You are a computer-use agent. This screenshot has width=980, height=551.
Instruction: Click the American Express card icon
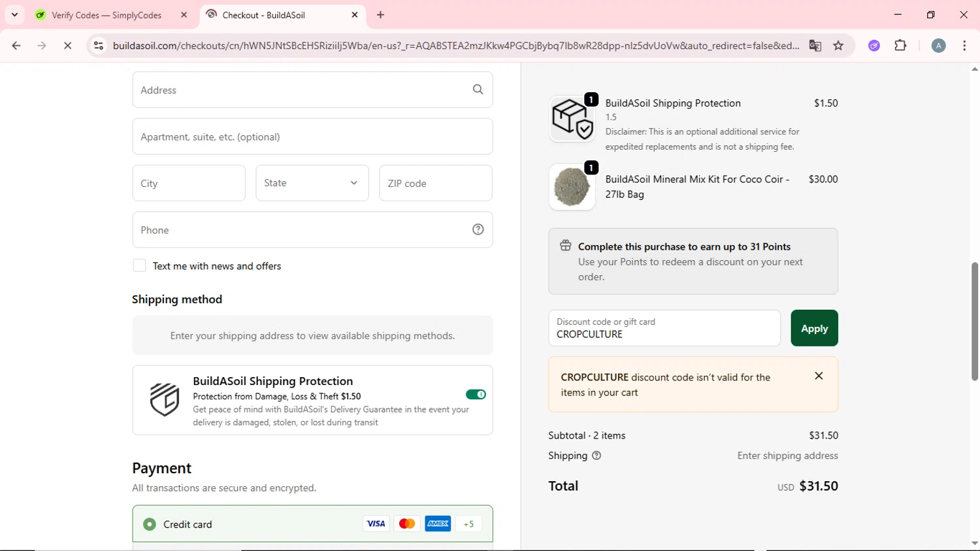tap(438, 524)
